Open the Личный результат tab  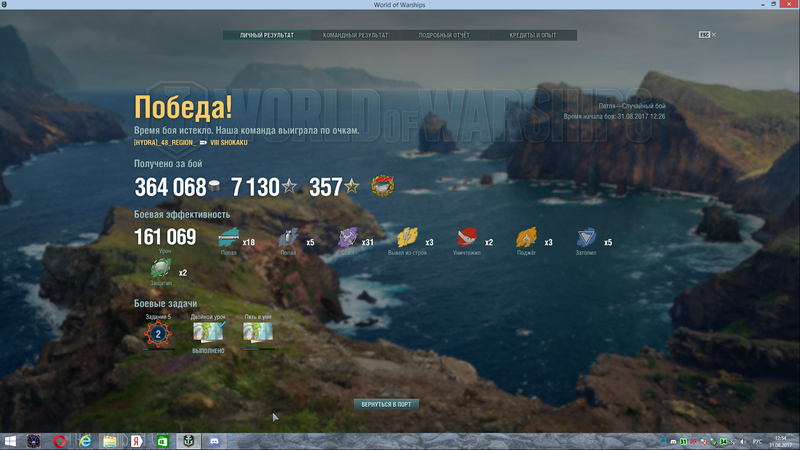pyautogui.click(x=266, y=35)
